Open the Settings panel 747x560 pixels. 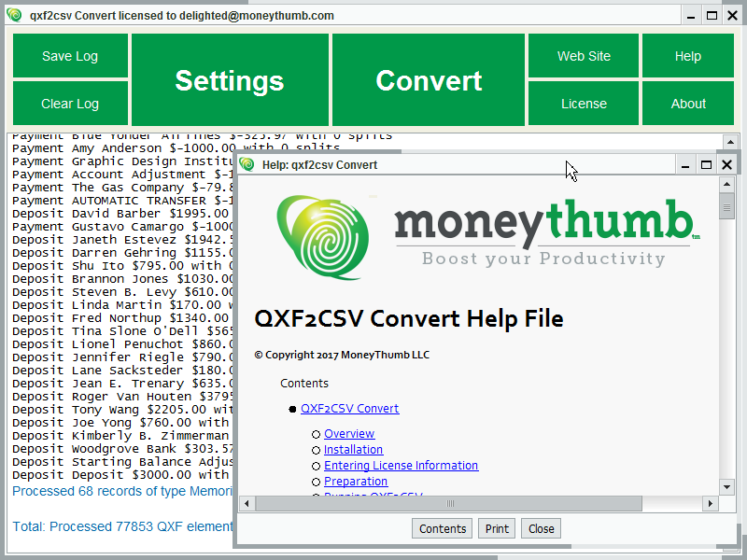230,79
